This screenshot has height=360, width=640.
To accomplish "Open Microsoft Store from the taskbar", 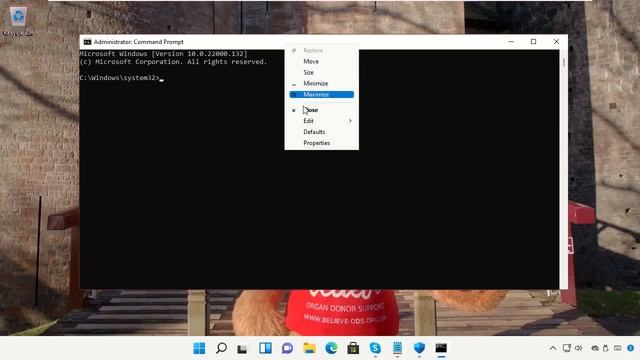I will (353, 348).
